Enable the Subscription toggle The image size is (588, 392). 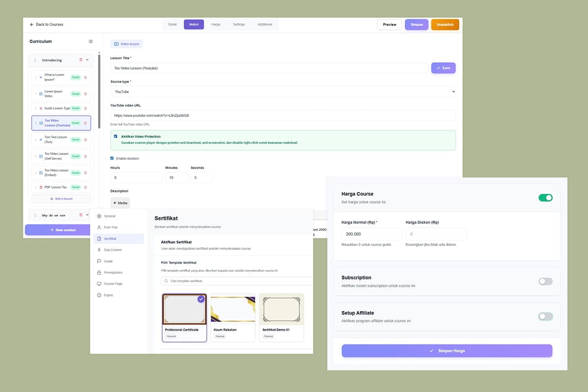tap(545, 281)
